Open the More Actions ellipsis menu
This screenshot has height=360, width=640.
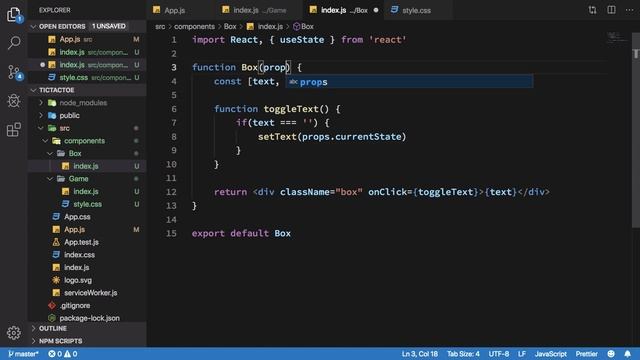[x=629, y=10]
